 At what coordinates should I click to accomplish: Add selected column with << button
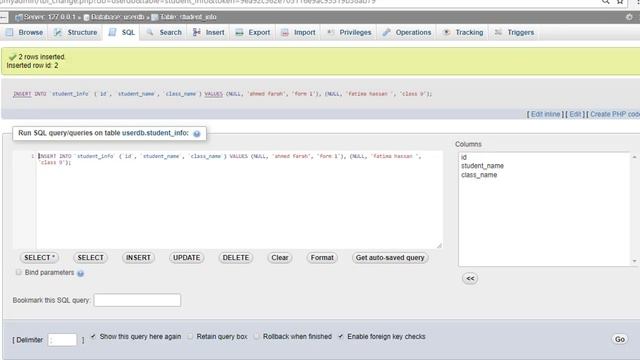point(470,278)
